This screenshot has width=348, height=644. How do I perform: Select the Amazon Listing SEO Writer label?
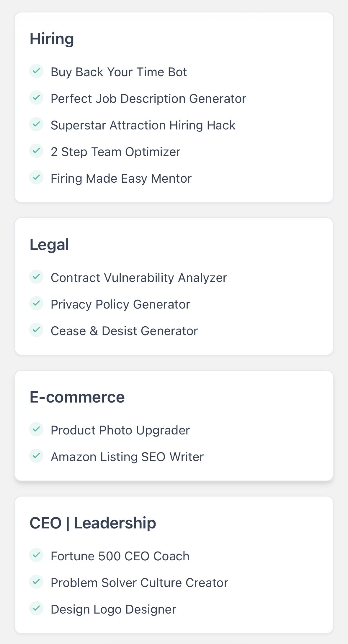(127, 457)
